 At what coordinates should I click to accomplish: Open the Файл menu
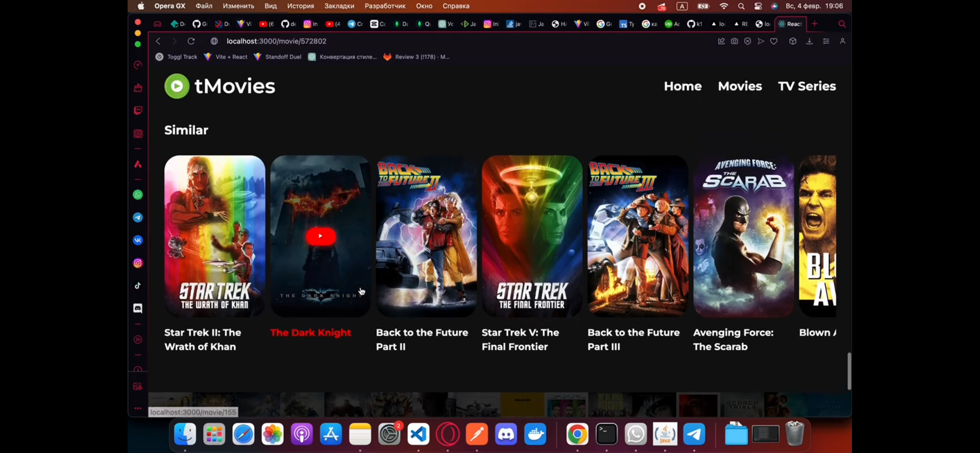[x=204, y=6]
